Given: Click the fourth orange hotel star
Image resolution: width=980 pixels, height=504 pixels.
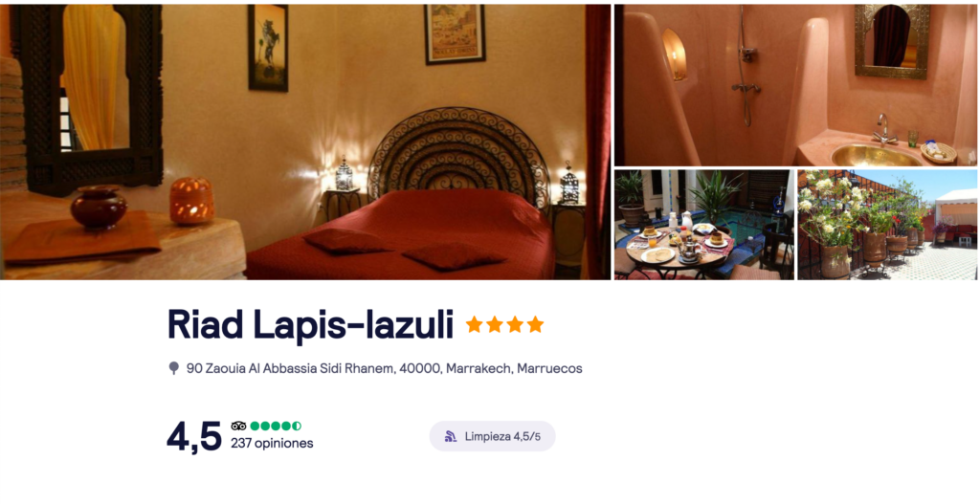Looking at the screenshot, I should tap(535, 324).
